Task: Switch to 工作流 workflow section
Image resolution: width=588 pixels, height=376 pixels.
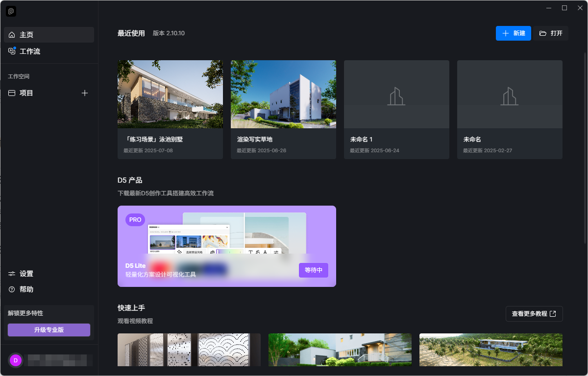Action: [x=49, y=51]
